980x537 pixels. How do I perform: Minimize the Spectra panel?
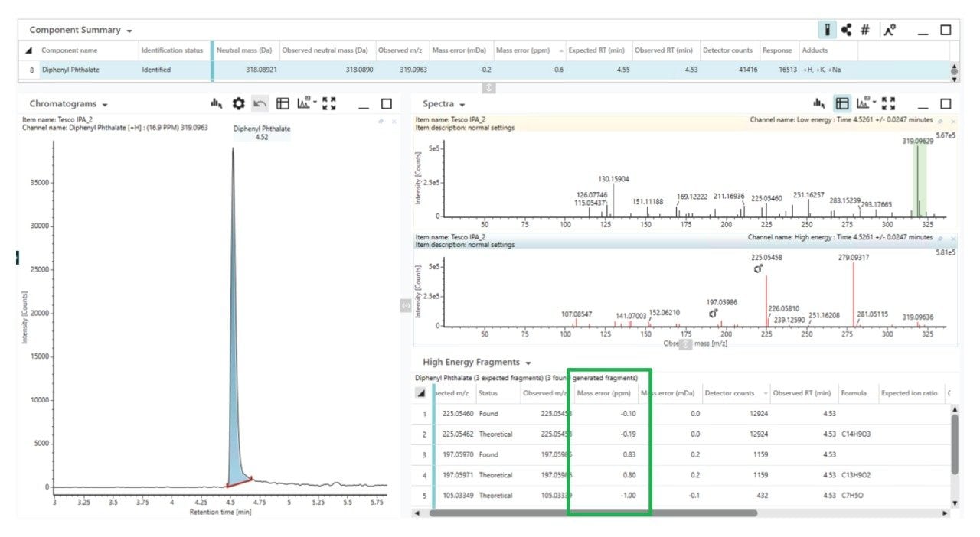(923, 106)
